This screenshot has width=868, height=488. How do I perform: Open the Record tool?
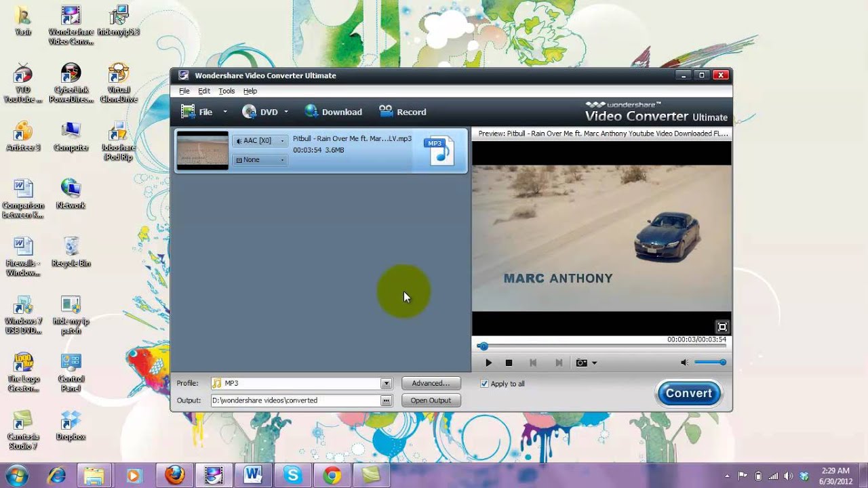tap(403, 112)
